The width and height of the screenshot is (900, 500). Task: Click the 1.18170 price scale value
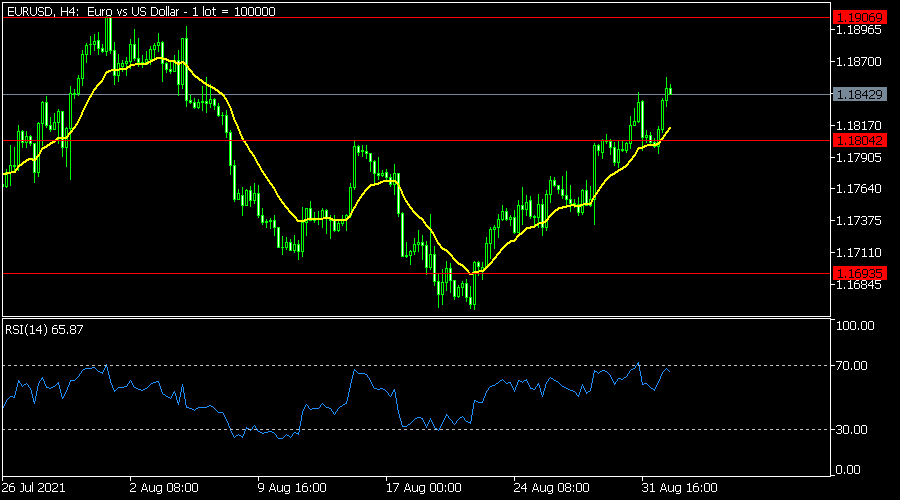pyautogui.click(x=859, y=125)
